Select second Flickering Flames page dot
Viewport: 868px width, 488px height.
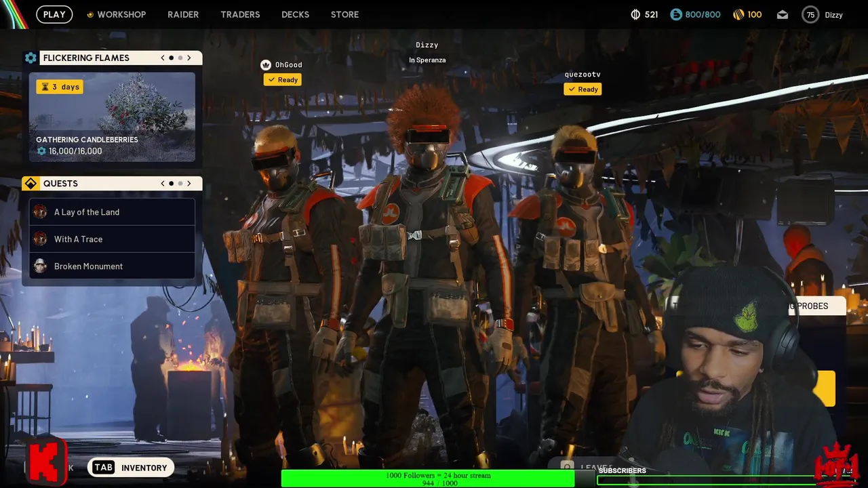pyautogui.click(x=180, y=58)
